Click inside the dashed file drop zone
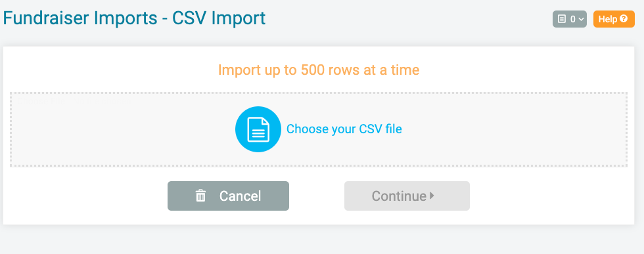The image size is (644, 254). tap(318, 129)
